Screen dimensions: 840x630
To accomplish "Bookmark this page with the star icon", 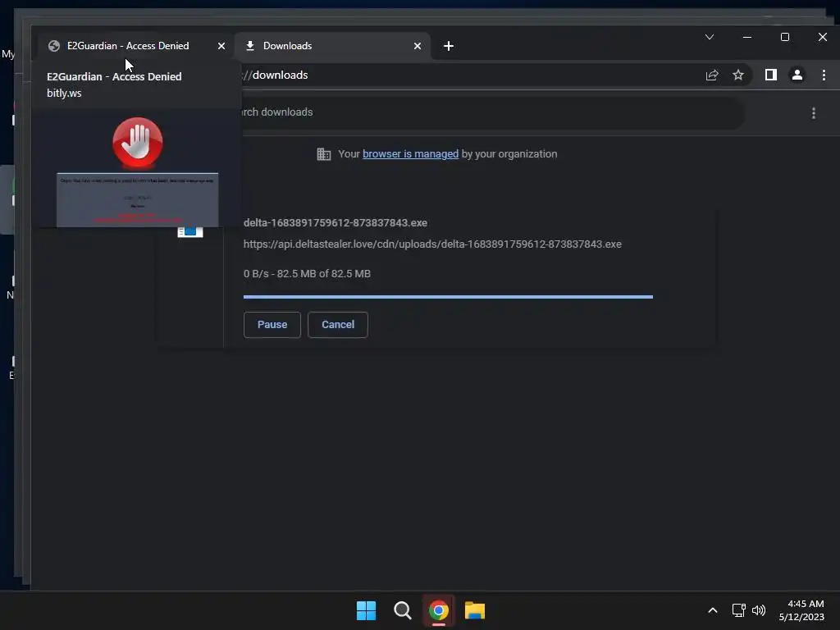I will pos(738,75).
